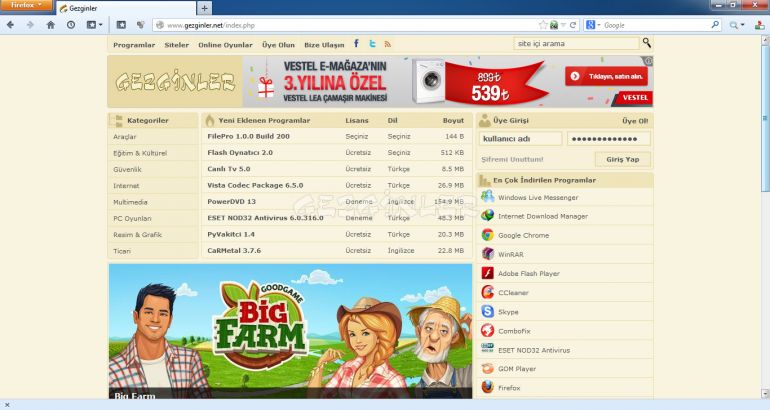The height and width of the screenshot is (410, 770).
Task: Open the history clock icon
Action: coord(71,25)
